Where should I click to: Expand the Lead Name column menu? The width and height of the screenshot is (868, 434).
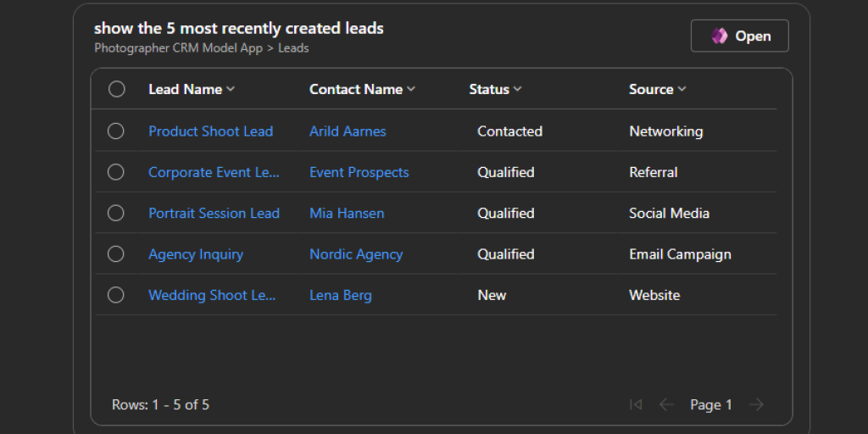(231, 89)
